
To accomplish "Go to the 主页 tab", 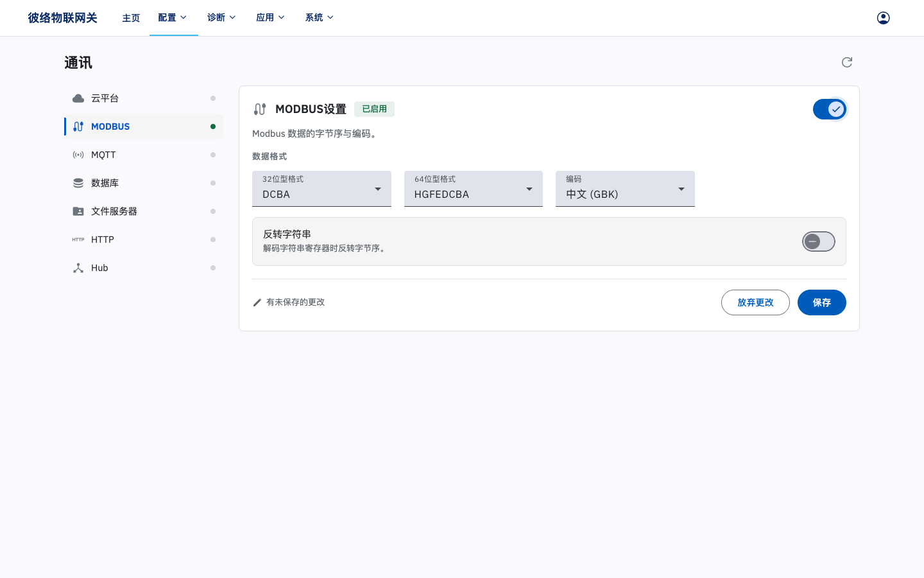I will tap(131, 18).
